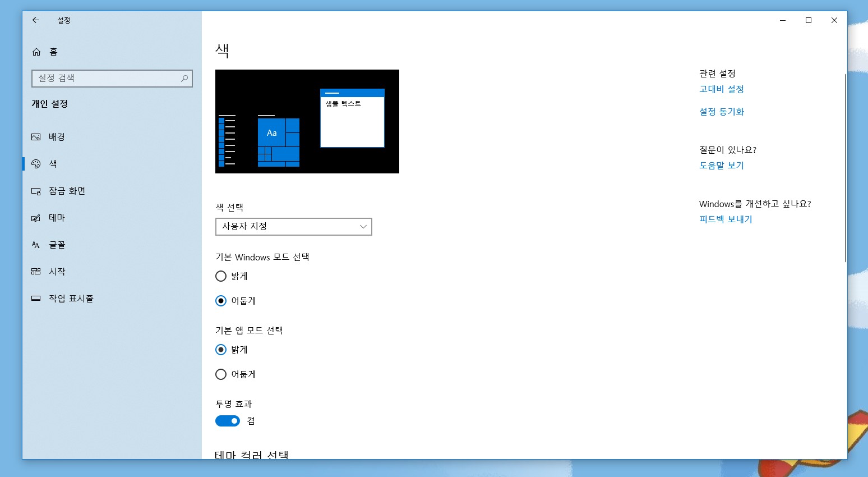Click the 작업 표시줄 taskbar icon
Screen dimensions: 868x477
pos(36,299)
